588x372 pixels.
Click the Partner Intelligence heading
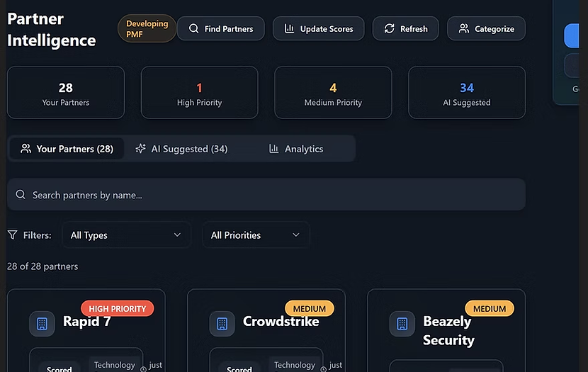[52, 30]
